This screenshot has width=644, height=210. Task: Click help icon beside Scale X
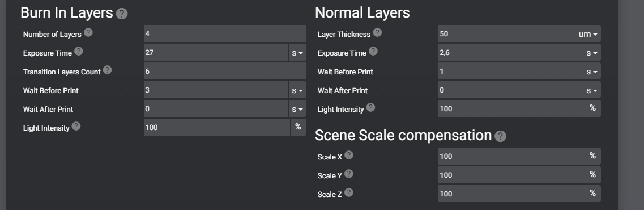pyautogui.click(x=349, y=155)
